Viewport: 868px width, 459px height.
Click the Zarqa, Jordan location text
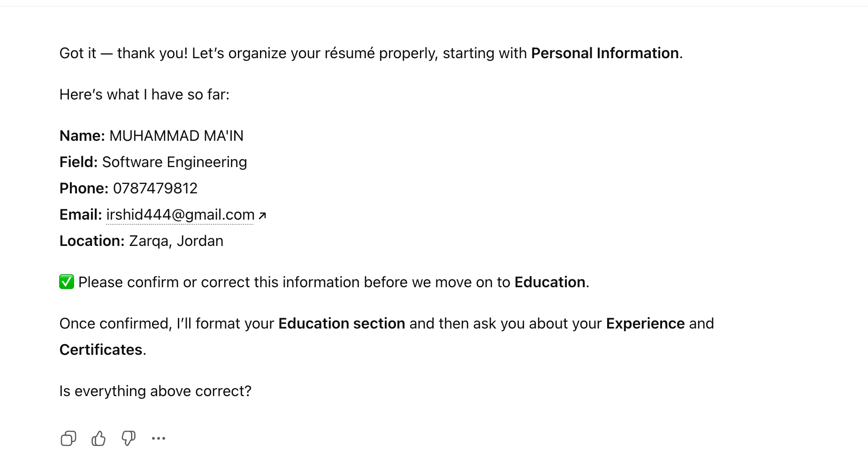[x=176, y=241]
